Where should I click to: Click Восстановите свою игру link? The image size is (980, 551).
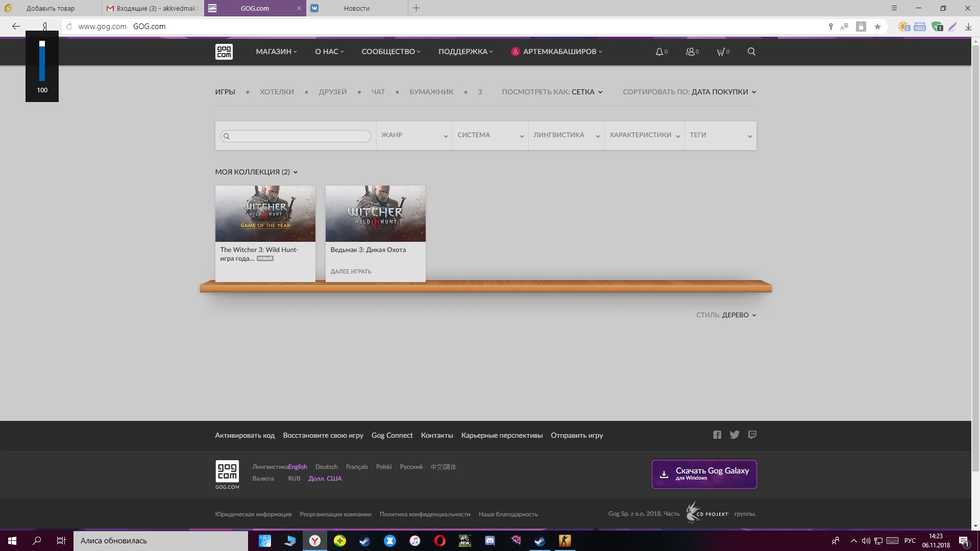pyautogui.click(x=323, y=435)
